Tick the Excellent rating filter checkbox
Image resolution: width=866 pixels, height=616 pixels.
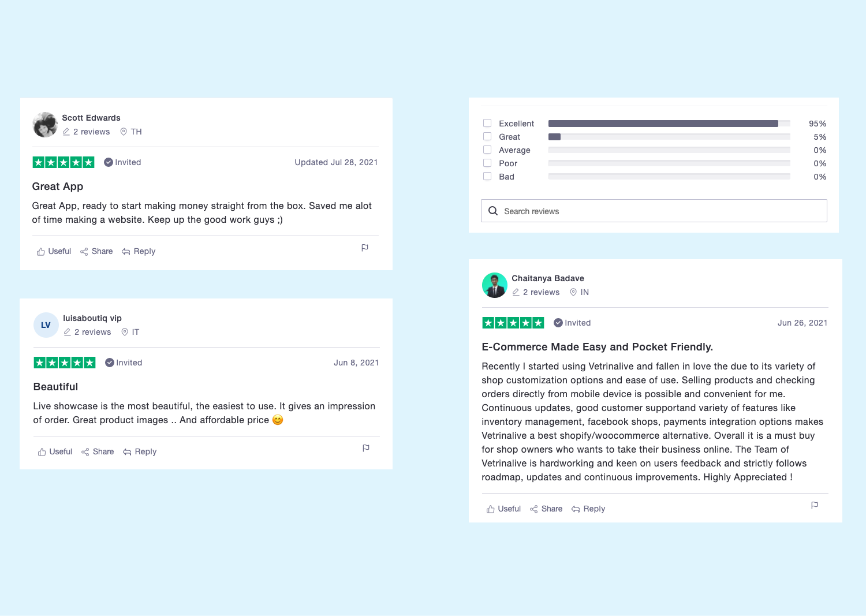(x=487, y=123)
